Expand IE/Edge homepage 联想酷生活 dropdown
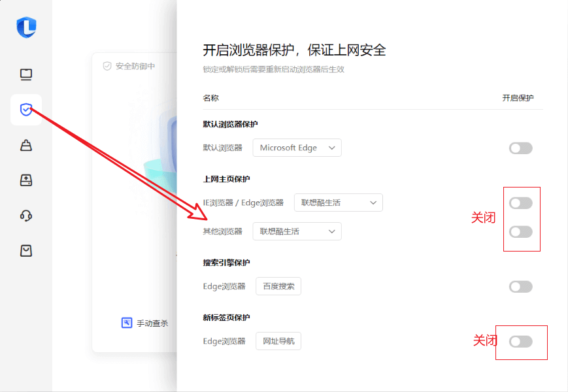The image size is (568, 392). click(338, 203)
